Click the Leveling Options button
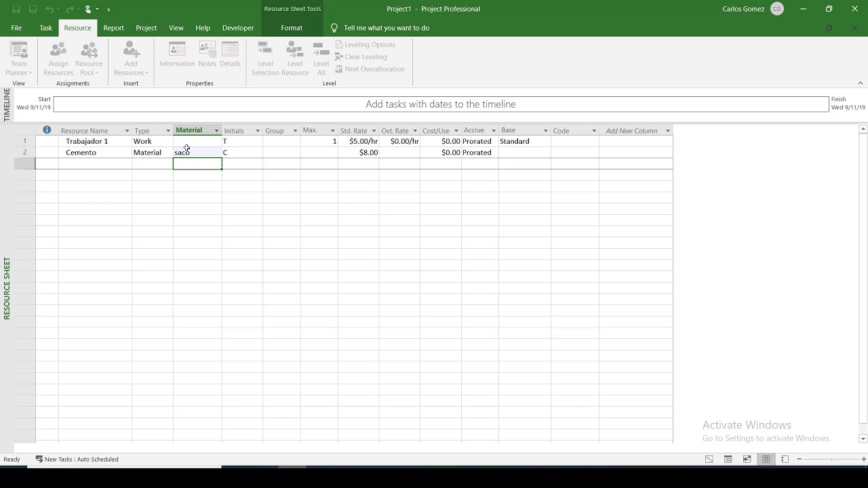This screenshot has height=488, width=868. [x=366, y=45]
